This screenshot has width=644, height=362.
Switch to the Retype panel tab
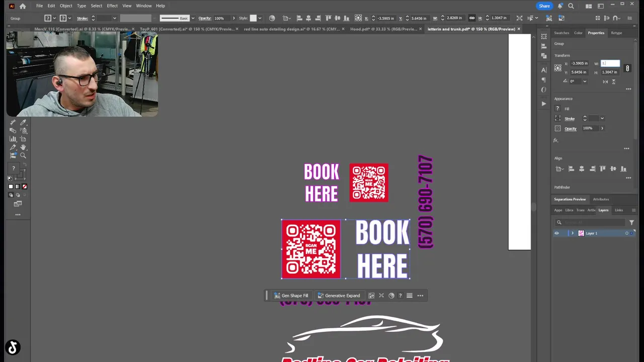[616, 33]
